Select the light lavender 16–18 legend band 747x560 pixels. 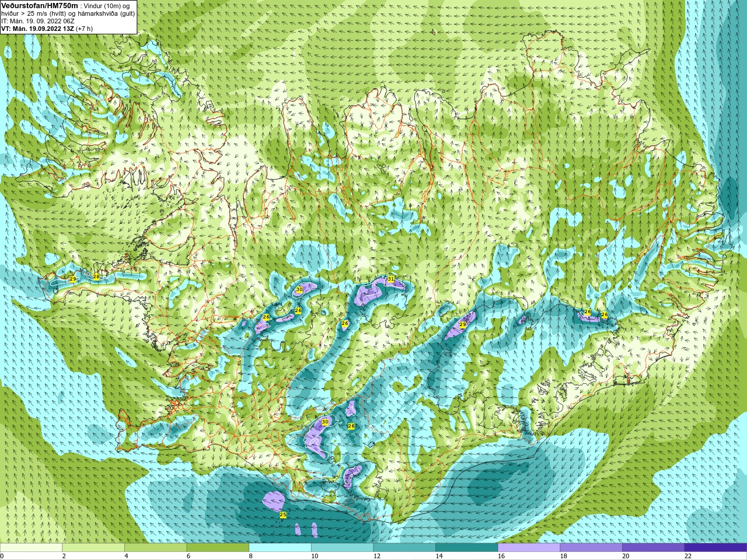click(529, 548)
